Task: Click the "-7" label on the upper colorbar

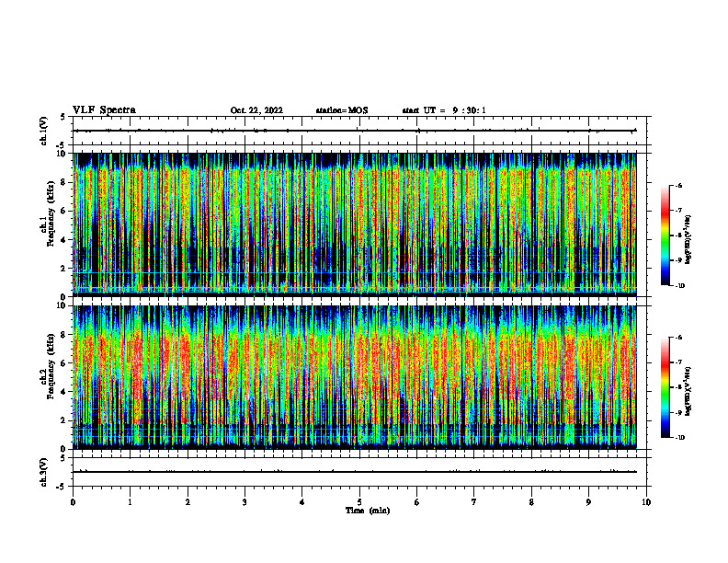Action: pyautogui.click(x=678, y=211)
